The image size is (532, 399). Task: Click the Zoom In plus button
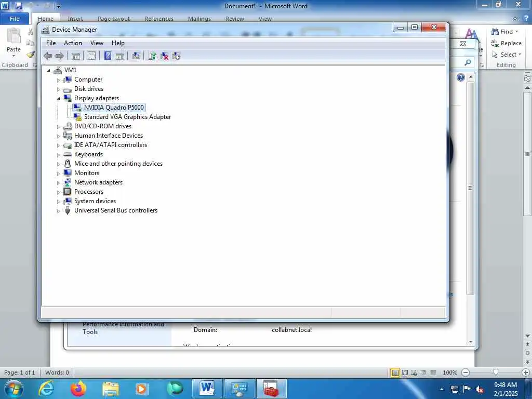point(526,373)
